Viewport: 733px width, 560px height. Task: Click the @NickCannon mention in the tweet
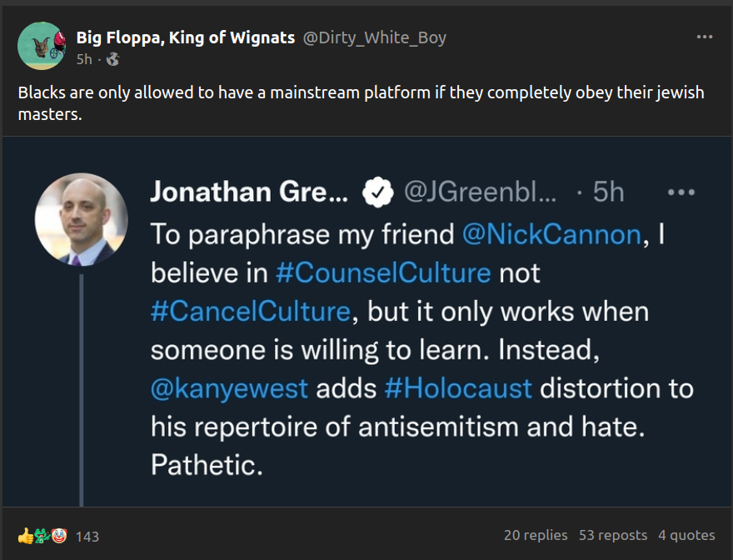(x=553, y=233)
